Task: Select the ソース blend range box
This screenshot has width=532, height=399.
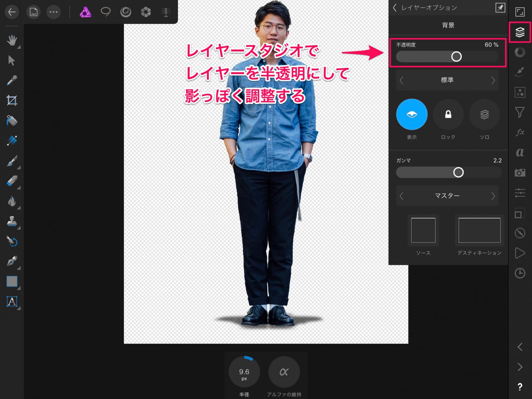Action: click(x=423, y=230)
